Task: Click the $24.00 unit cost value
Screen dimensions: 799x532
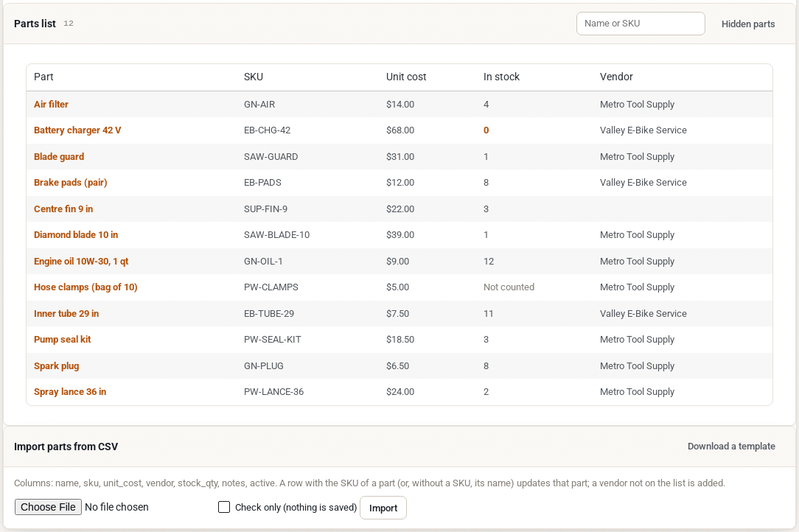Action: (x=400, y=391)
